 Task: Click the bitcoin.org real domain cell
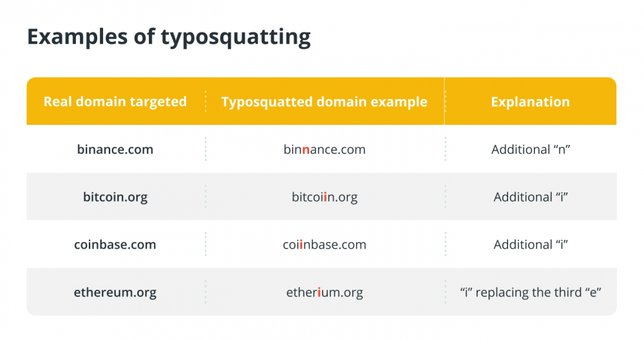coord(115,196)
